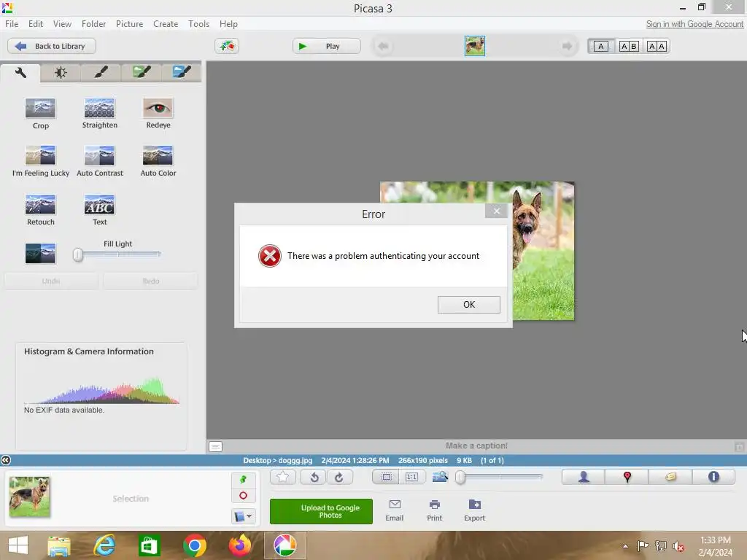The image size is (747, 560).
Task: Click the green pin Hold button
Action: [x=244, y=480]
